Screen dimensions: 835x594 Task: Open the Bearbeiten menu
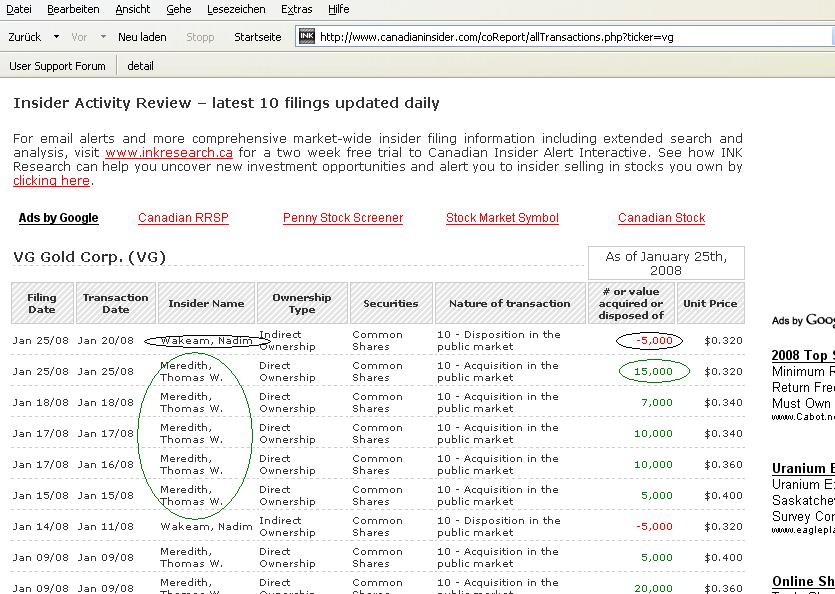[x=73, y=9]
